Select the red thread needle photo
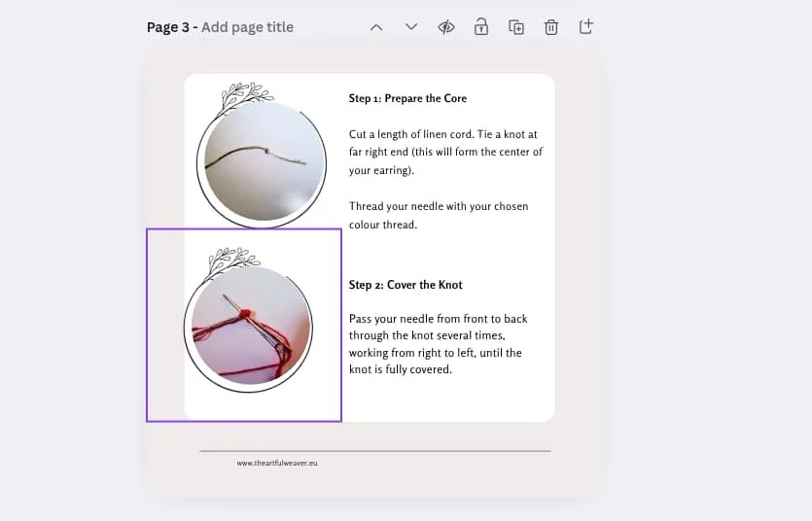The width and height of the screenshot is (812, 521). coord(251,325)
